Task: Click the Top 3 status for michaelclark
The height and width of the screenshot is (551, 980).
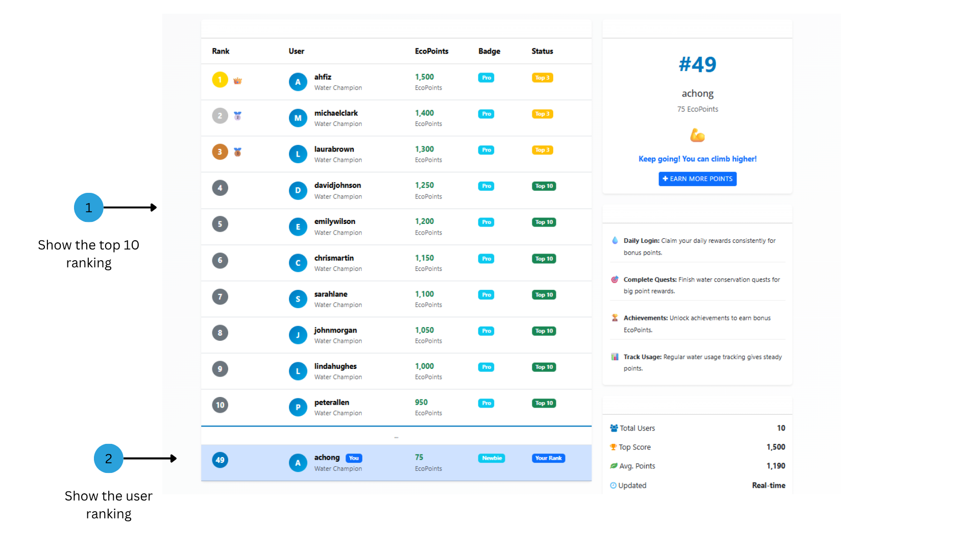Action: pyautogui.click(x=542, y=114)
